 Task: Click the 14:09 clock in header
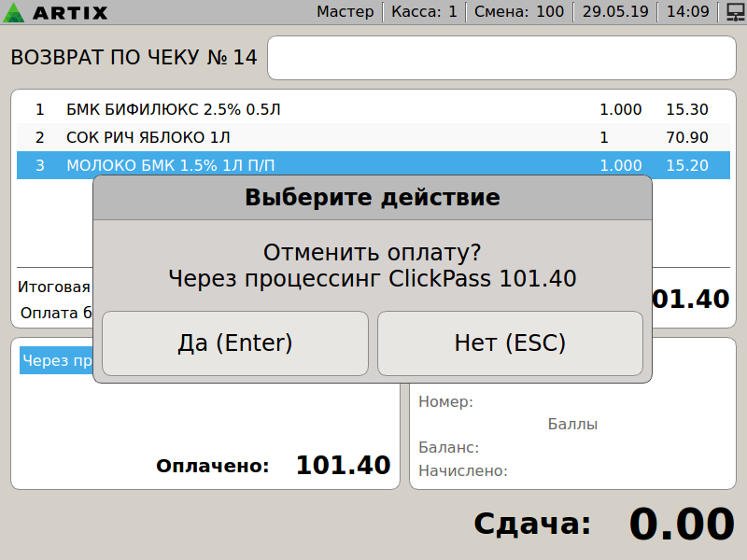pos(688,12)
